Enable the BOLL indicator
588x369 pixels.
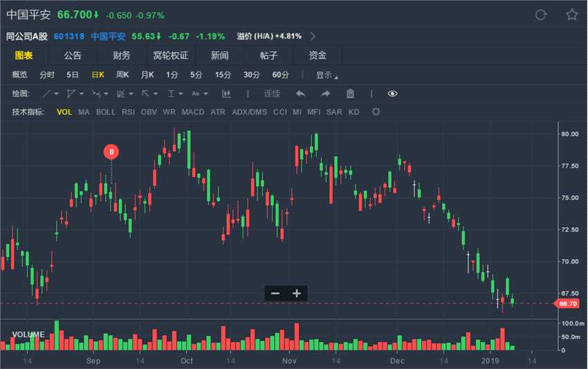pos(106,111)
